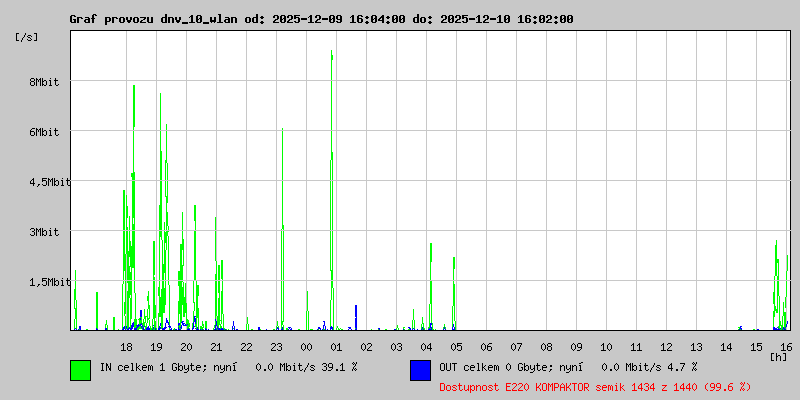
Task: Click the [h] hours unit label
Action: (x=779, y=357)
